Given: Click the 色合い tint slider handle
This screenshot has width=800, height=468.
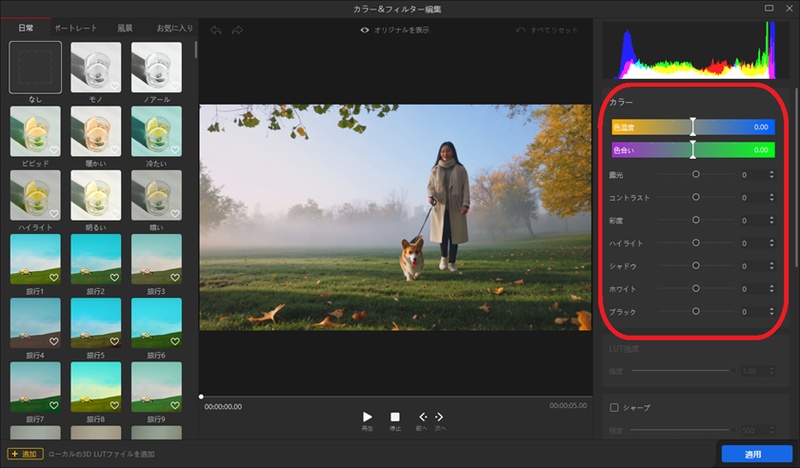Looking at the screenshot, I should [693, 150].
